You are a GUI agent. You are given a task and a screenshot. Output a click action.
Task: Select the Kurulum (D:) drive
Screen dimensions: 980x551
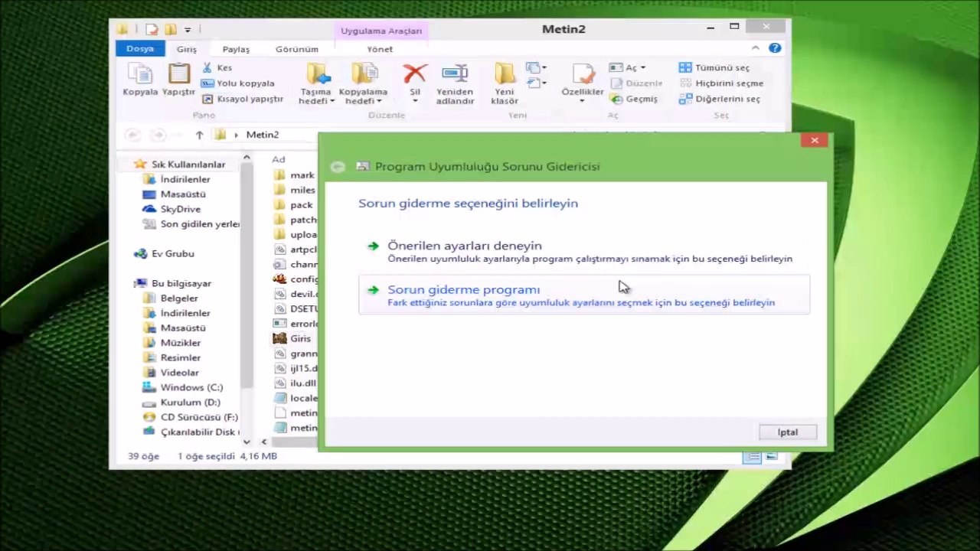pos(182,403)
